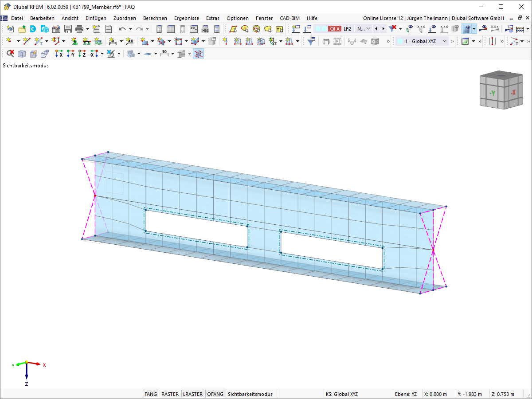
Task: Open the Dlubal Center blue C icon
Action: click(33, 29)
